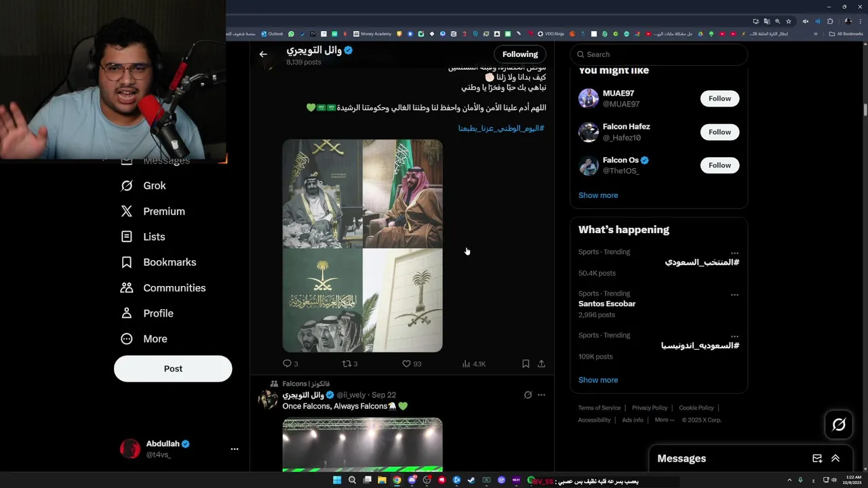Image resolution: width=868 pixels, height=488 pixels.
Task: Open the More menu in the sidebar
Action: [x=144, y=339]
